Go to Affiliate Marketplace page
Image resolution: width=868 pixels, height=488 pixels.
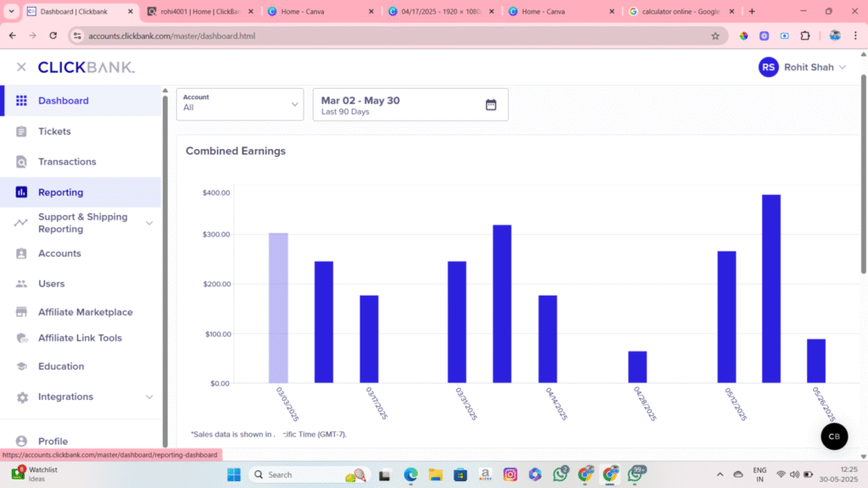pyautogui.click(x=85, y=312)
